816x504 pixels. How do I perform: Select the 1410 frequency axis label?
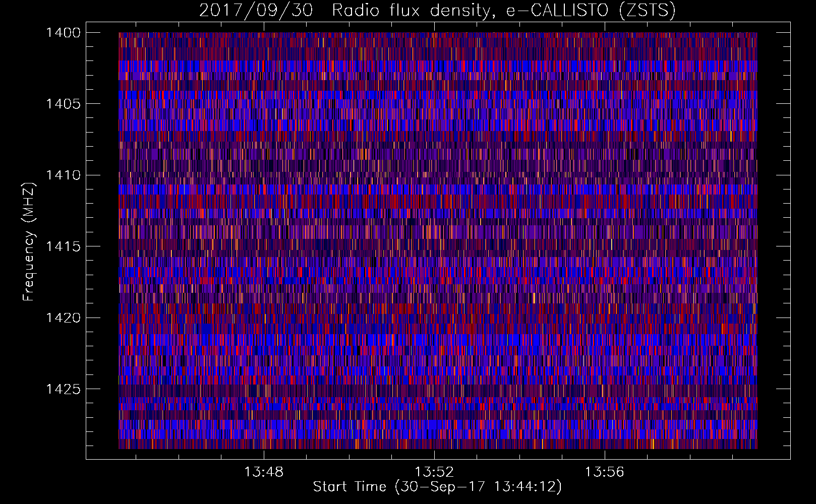pos(63,175)
